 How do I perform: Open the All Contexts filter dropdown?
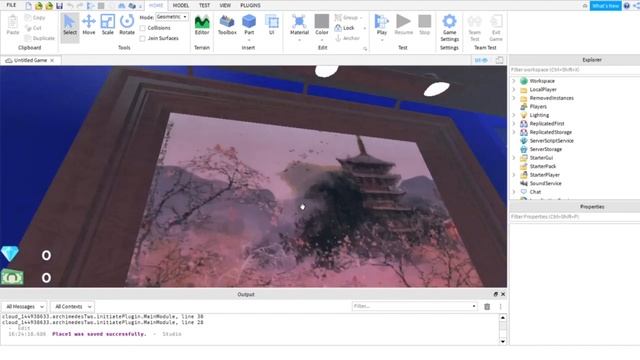[x=73, y=307]
